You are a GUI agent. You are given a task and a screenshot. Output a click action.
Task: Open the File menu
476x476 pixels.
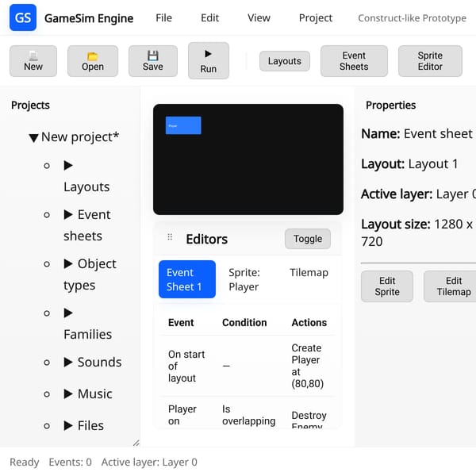pyautogui.click(x=164, y=18)
